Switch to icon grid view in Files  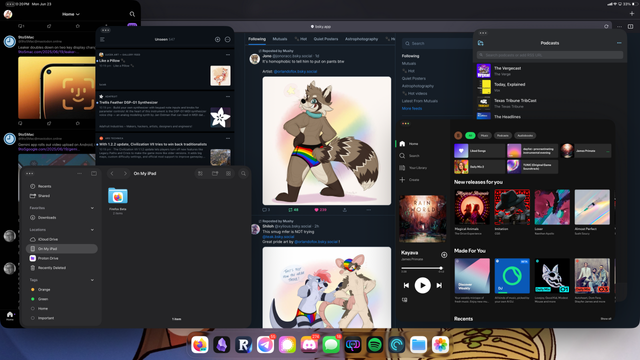tap(228, 173)
